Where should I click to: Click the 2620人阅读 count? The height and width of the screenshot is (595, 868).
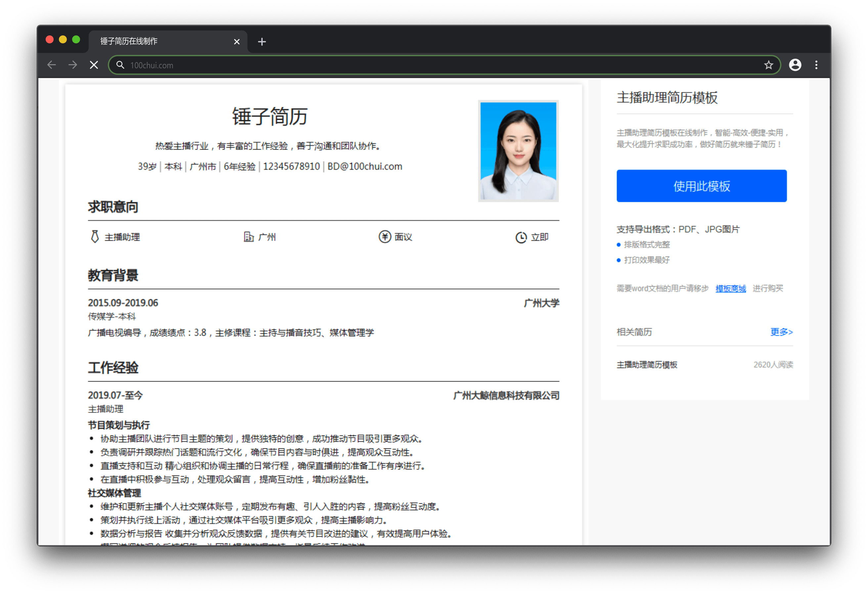pos(773,365)
